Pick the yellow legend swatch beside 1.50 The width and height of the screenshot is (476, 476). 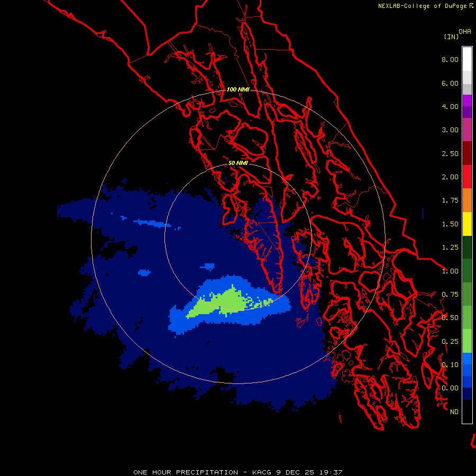(467, 224)
